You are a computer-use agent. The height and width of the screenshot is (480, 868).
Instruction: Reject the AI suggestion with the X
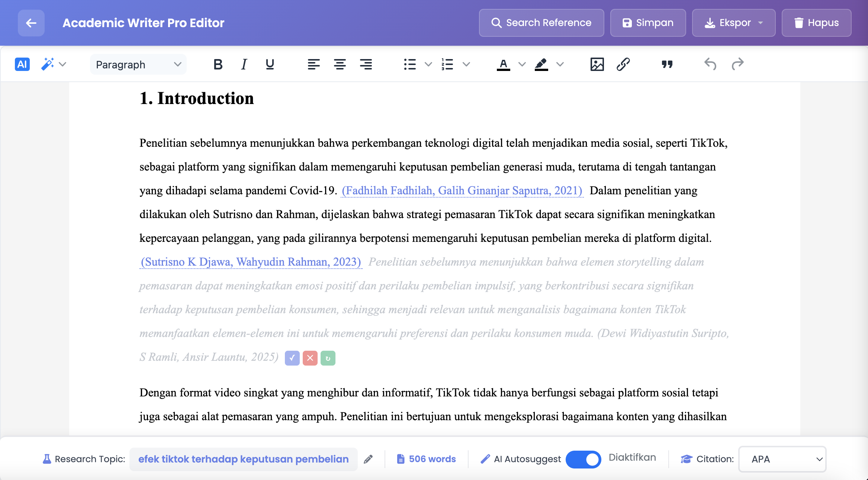[310, 358]
